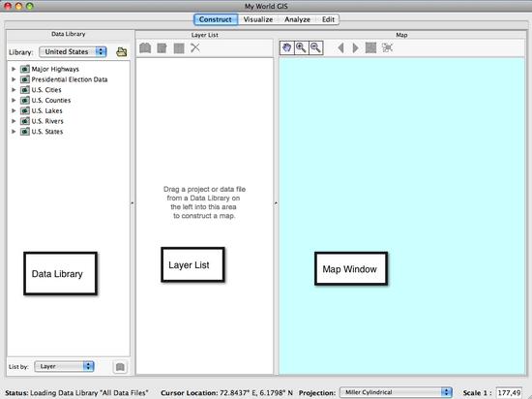This screenshot has width=532, height=399.
Task: Select the pan hand tool
Action: (x=287, y=47)
